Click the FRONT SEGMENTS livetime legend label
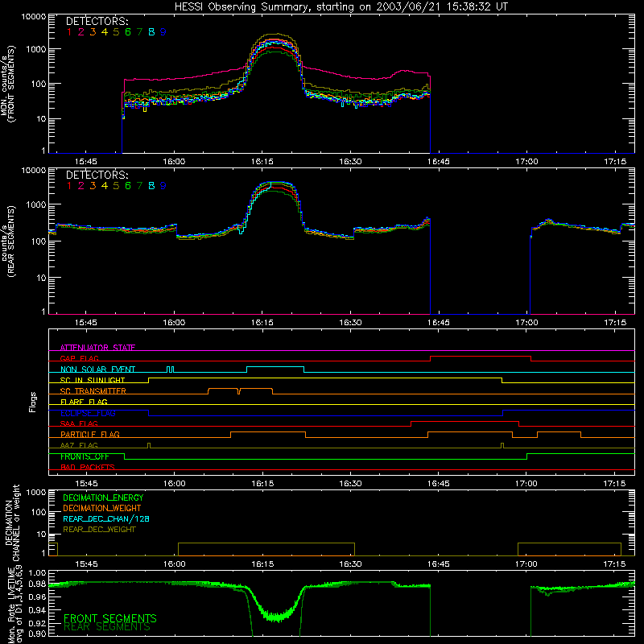Screen dimensions: 644x644 point(110,618)
